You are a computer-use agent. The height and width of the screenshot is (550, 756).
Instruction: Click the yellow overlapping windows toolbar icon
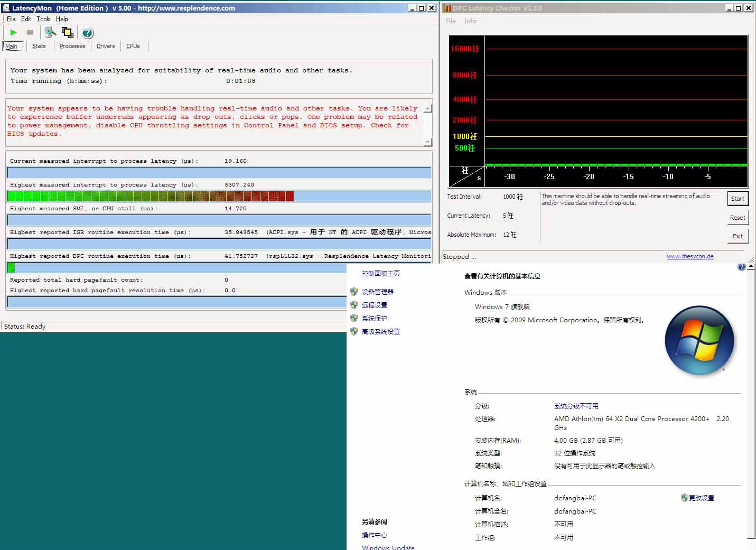click(x=67, y=33)
